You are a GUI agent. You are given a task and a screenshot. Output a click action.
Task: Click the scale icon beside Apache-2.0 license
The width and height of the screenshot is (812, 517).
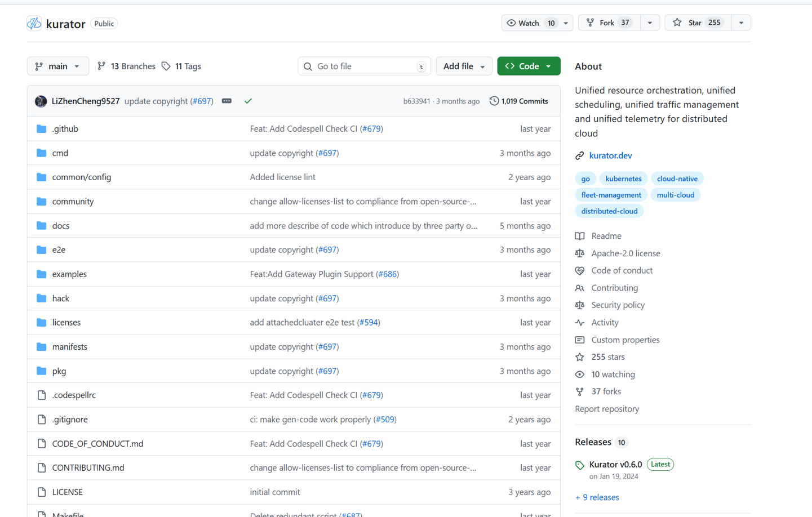click(x=580, y=253)
